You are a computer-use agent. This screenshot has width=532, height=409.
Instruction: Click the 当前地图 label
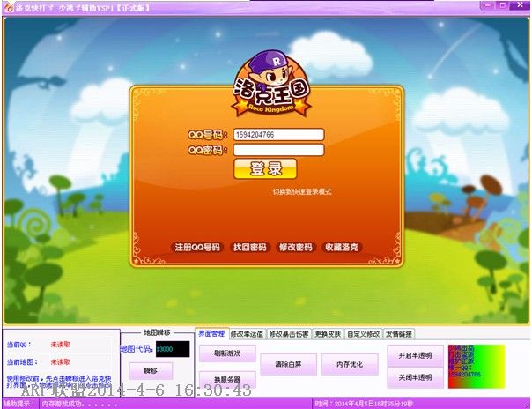tap(22, 362)
